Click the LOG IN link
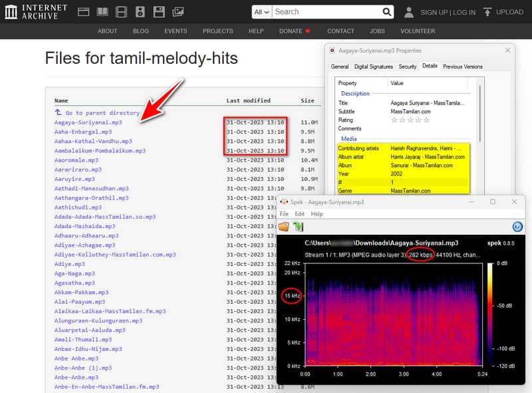 click(464, 13)
